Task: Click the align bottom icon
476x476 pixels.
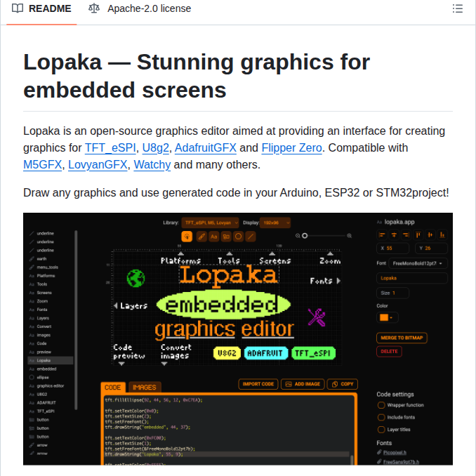Action: [x=442, y=234]
